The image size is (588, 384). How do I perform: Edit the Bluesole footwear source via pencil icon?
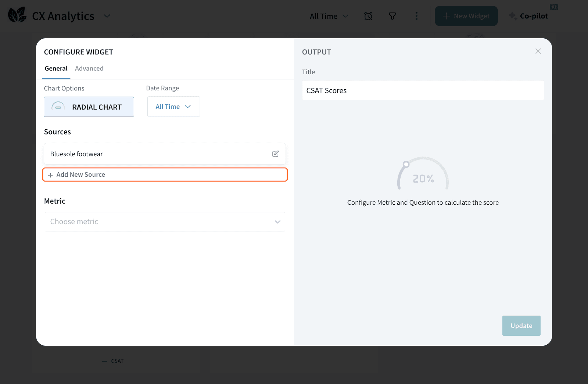pyautogui.click(x=275, y=154)
